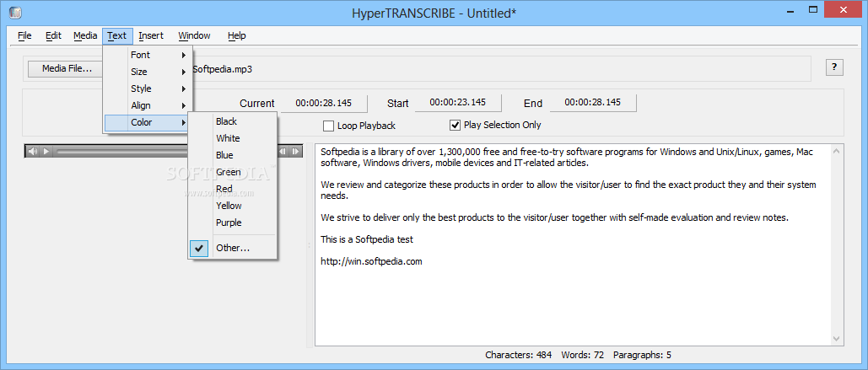This screenshot has height=370, width=868.
Task: Mute audio with the speaker icon
Action: (x=33, y=152)
